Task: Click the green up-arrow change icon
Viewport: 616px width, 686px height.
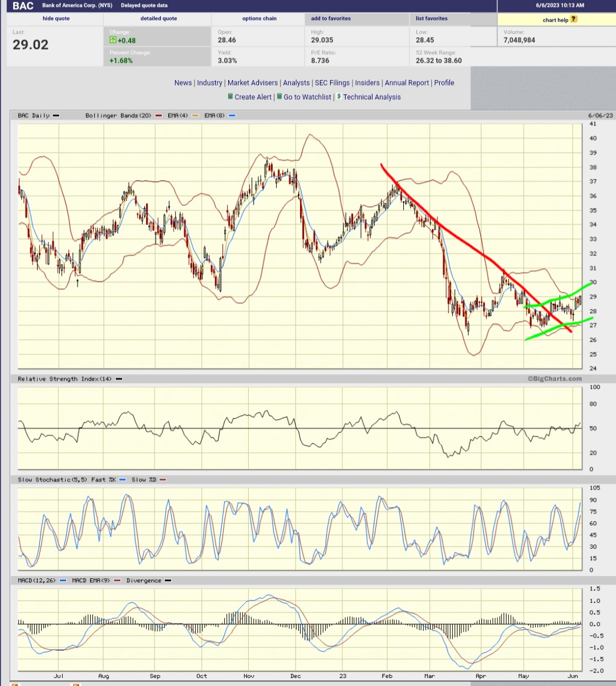Action: coord(113,40)
